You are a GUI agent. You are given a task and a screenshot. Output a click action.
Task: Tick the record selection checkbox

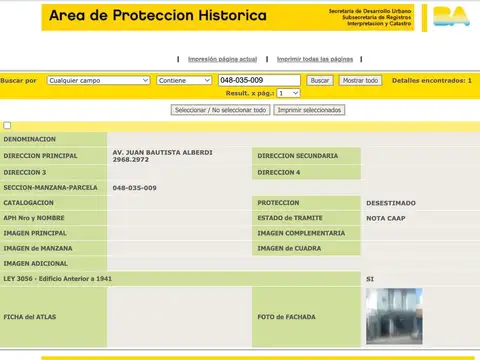[7, 126]
